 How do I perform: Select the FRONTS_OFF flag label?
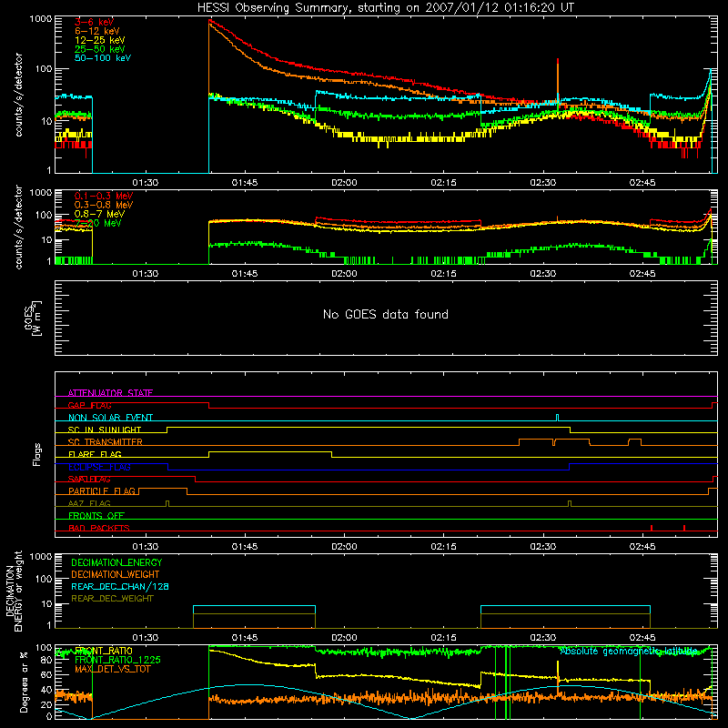coord(96,515)
